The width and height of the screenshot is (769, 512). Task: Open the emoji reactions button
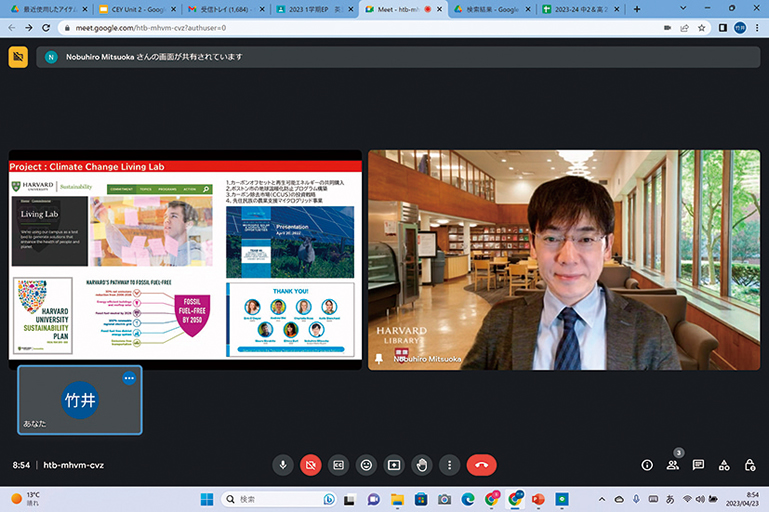pos(366,465)
